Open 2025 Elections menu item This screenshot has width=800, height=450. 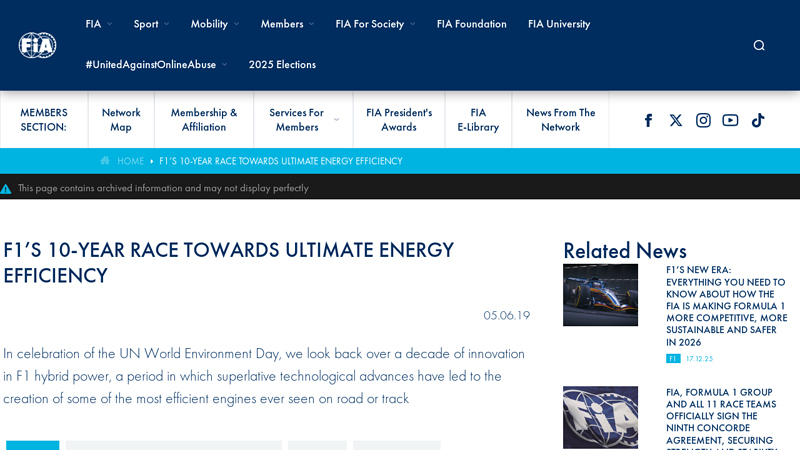point(282,64)
